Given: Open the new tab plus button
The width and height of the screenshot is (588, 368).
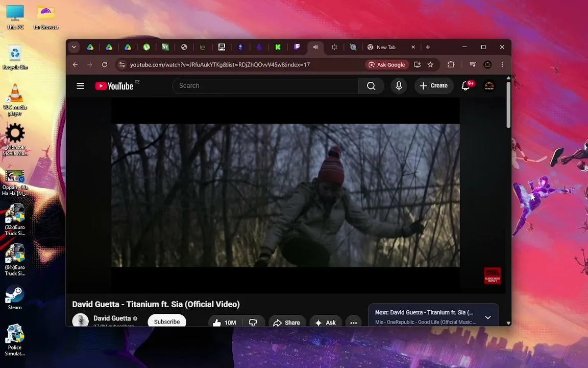Looking at the screenshot, I should coord(428,47).
